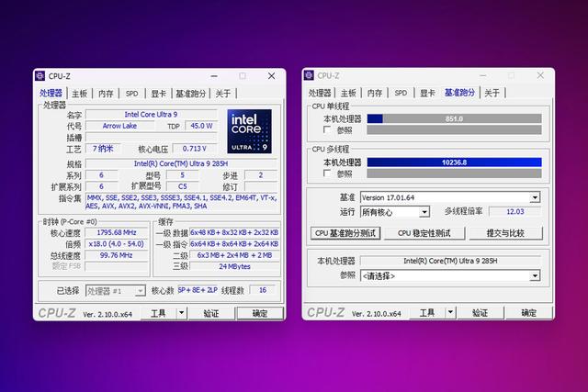Switch to 内存 tab in left window
This screenshot has width=588, height=392.
coord(106,94)
